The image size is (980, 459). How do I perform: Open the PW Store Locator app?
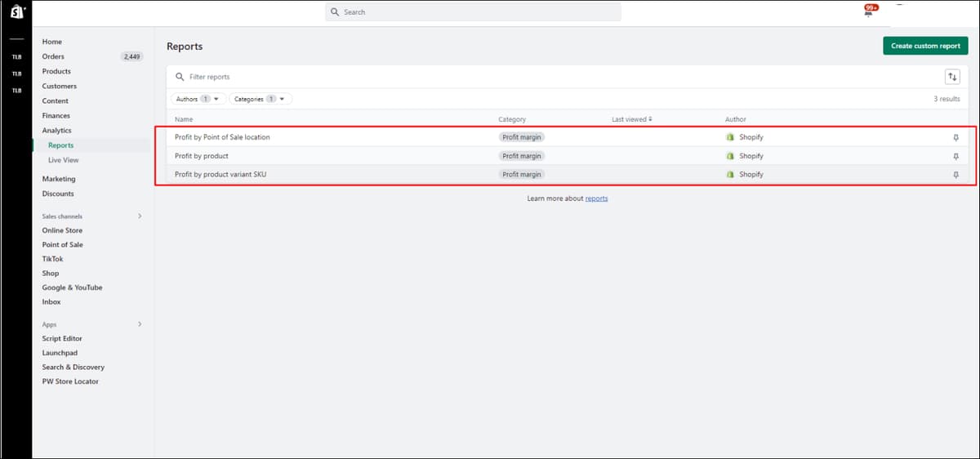(70, 381)
